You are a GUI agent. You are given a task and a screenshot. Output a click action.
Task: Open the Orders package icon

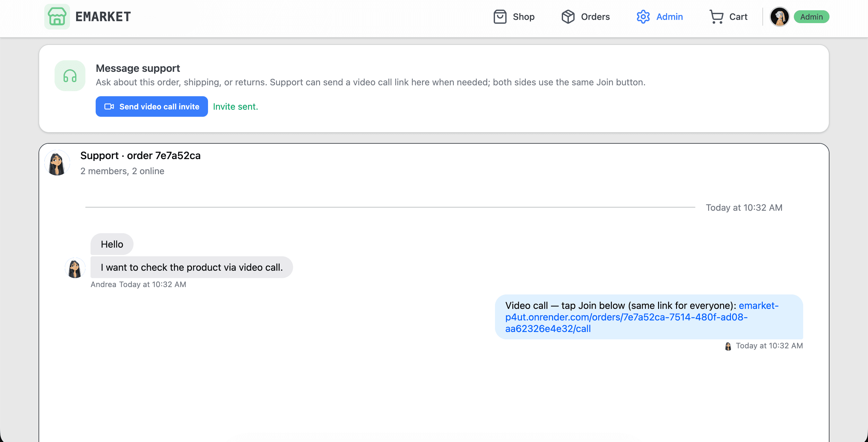point(568,16)
